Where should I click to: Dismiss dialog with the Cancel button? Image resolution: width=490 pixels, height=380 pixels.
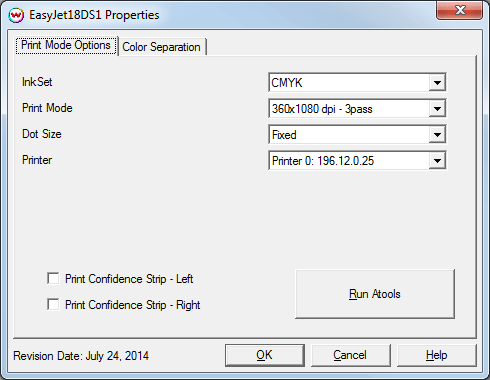[350, 355]
